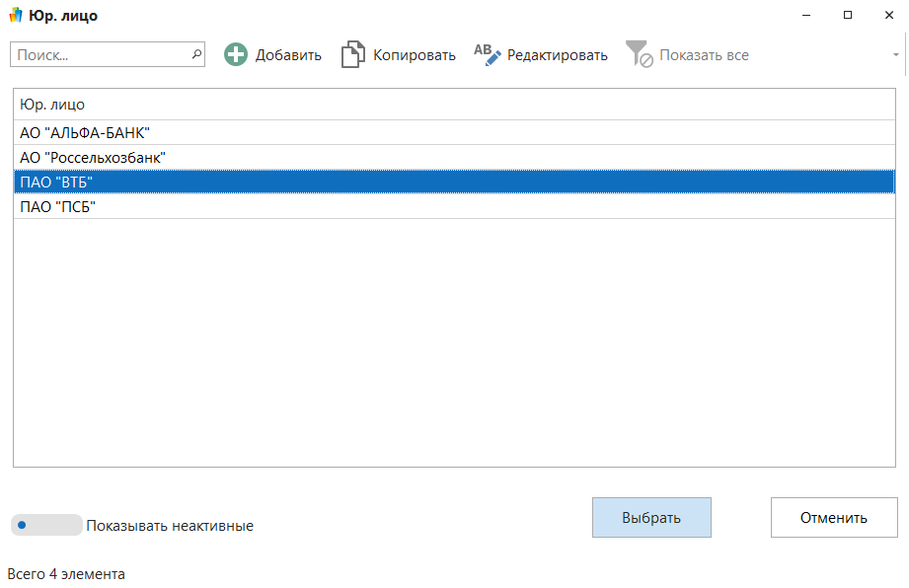Maximize the Юр. лицо window

tap(847, 16)
